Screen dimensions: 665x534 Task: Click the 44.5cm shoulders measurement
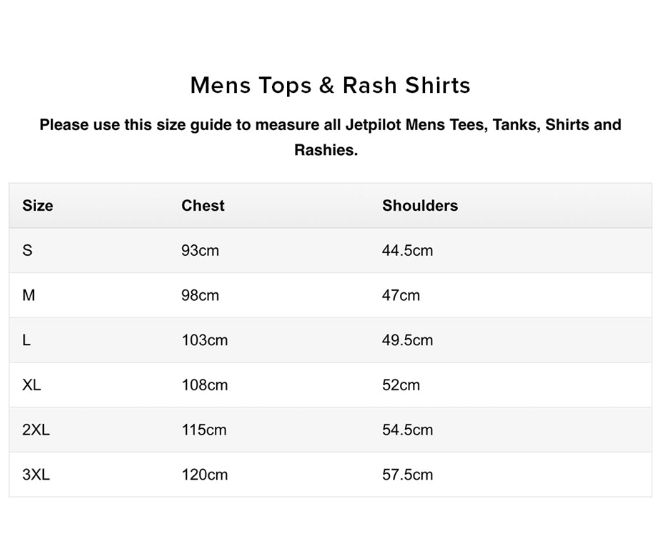(407, 250)
